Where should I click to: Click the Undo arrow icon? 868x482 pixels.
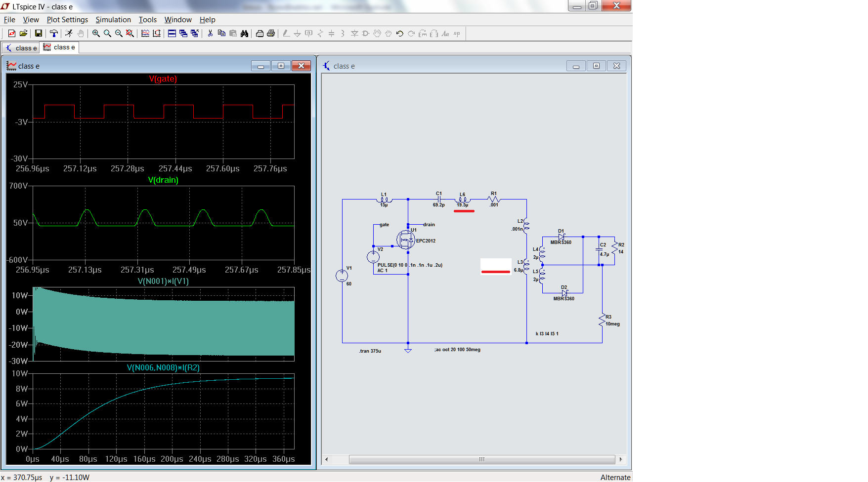(399, 34)
